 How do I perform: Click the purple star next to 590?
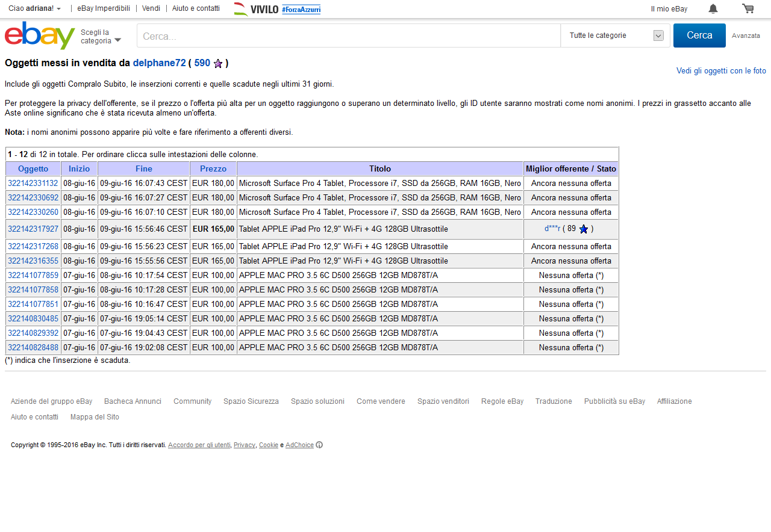tap(218, 63)
